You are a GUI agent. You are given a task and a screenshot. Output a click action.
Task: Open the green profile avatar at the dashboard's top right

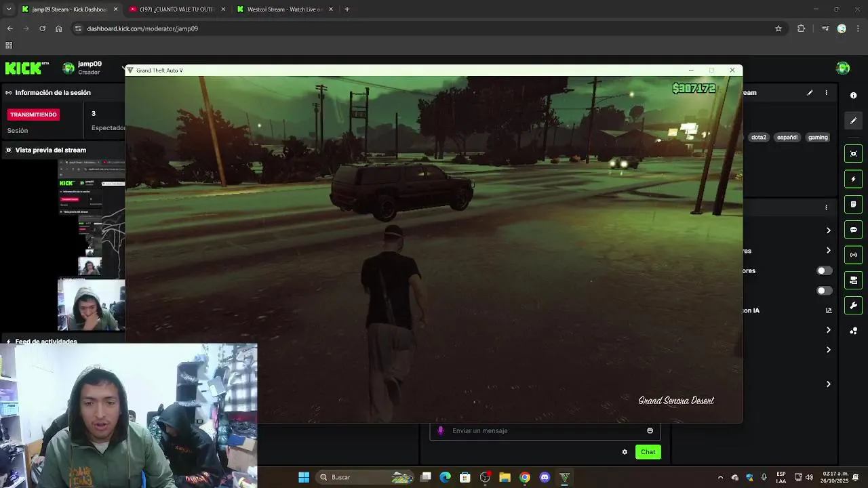[843, 68]
